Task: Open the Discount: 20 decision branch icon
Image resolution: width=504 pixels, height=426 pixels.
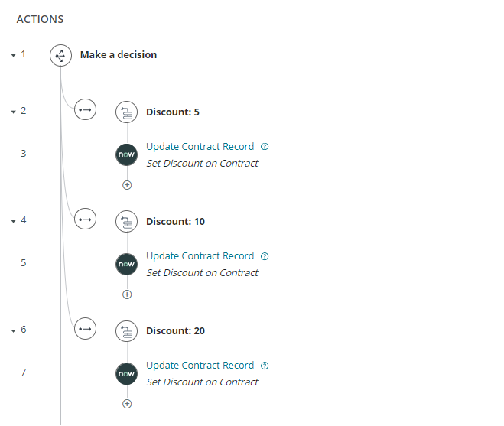Action: [127, 331]
